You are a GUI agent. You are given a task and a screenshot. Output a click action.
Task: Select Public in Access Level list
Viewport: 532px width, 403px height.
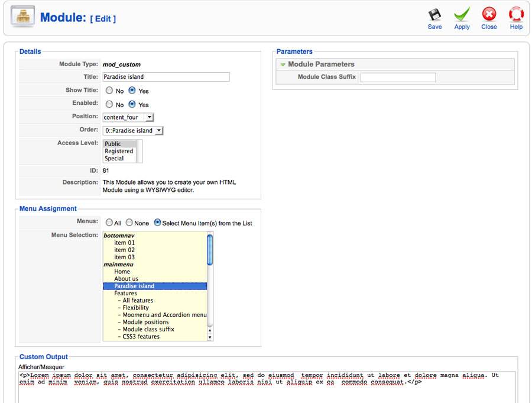(x=120, y=144)
